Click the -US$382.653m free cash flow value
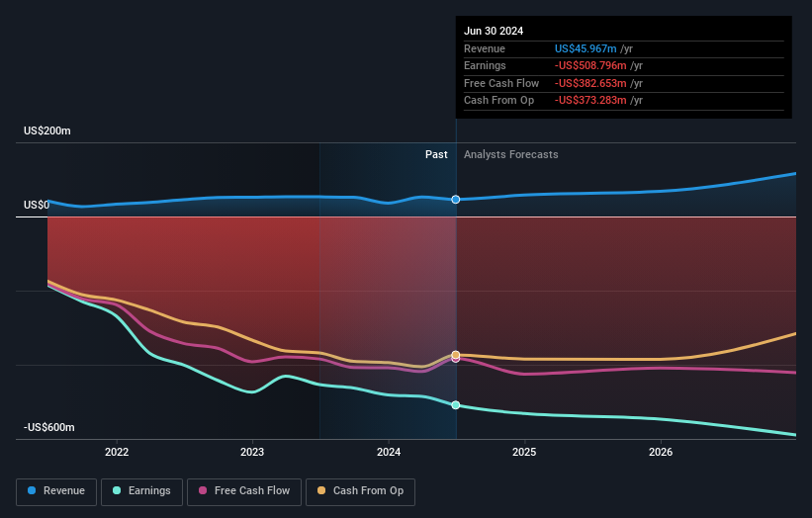 click(x=590, y=83)
